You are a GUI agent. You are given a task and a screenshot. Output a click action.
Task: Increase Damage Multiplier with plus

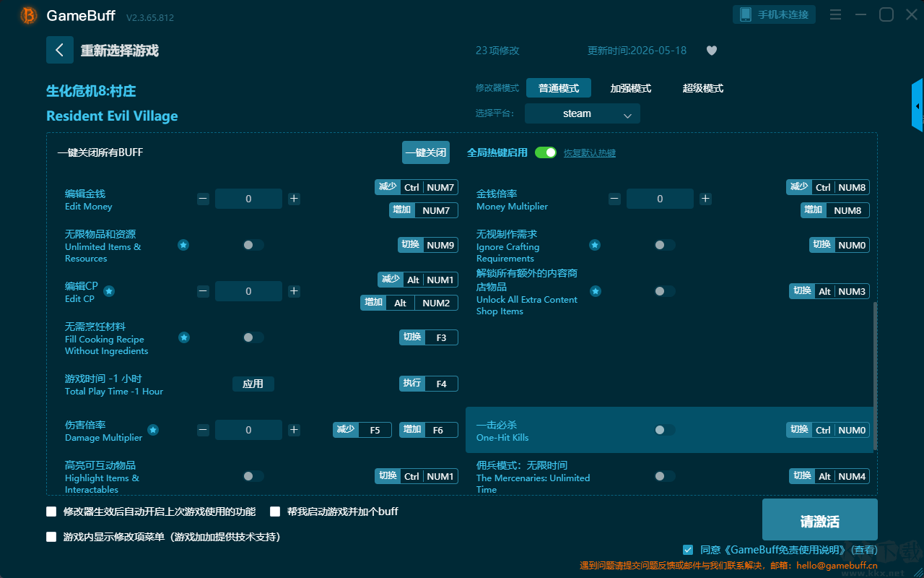click(294, 430)
